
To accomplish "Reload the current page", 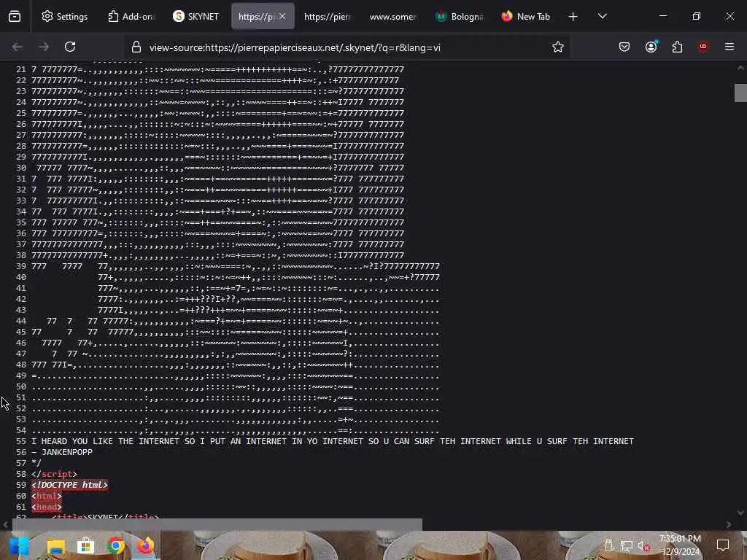I will (x=70, y=47).
